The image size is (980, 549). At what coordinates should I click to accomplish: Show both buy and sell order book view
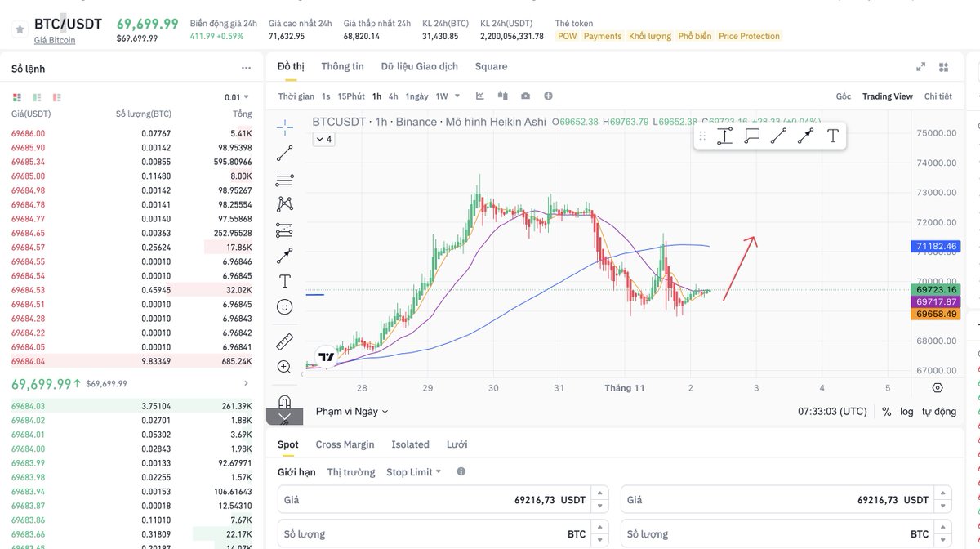coord(17,97)
